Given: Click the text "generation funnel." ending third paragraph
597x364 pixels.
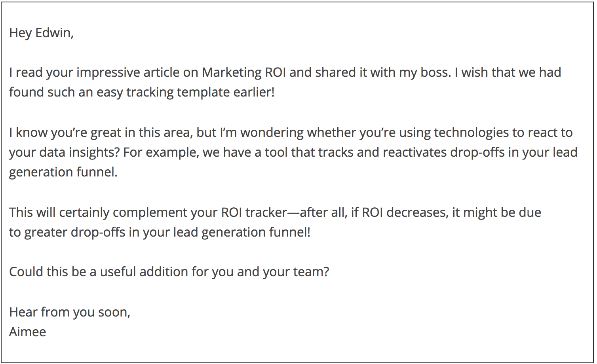Looking at the screenshot, I should (x=63, y=172).
